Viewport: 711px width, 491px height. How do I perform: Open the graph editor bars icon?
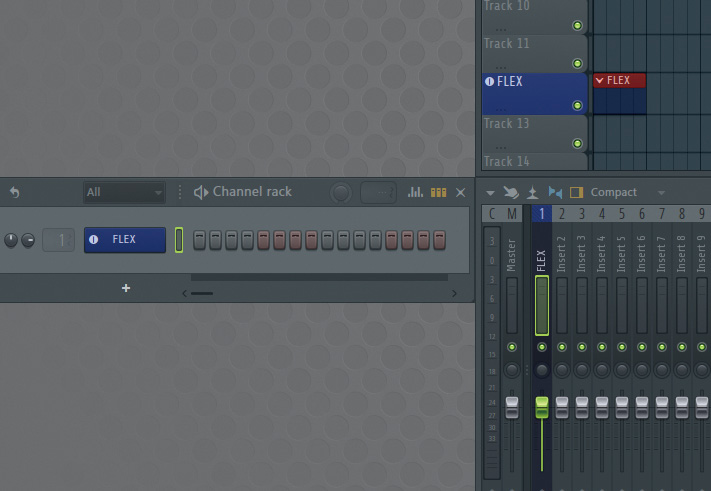coord(415,192)
